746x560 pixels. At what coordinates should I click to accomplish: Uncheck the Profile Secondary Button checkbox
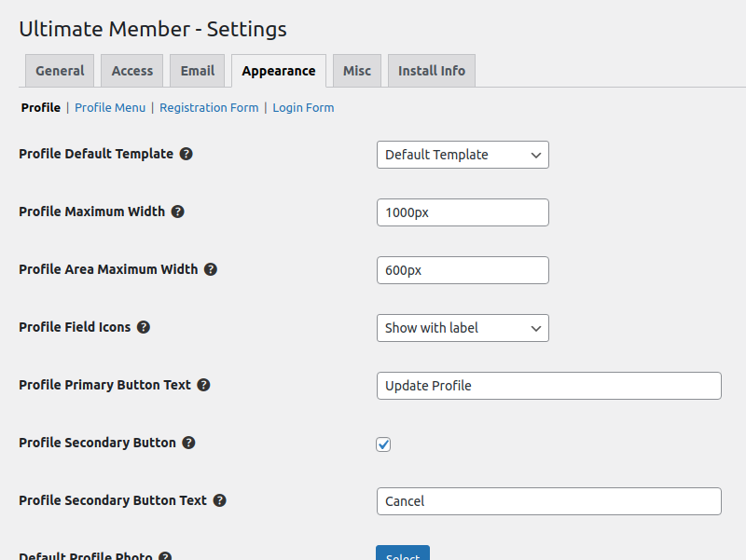pos(383,444)
